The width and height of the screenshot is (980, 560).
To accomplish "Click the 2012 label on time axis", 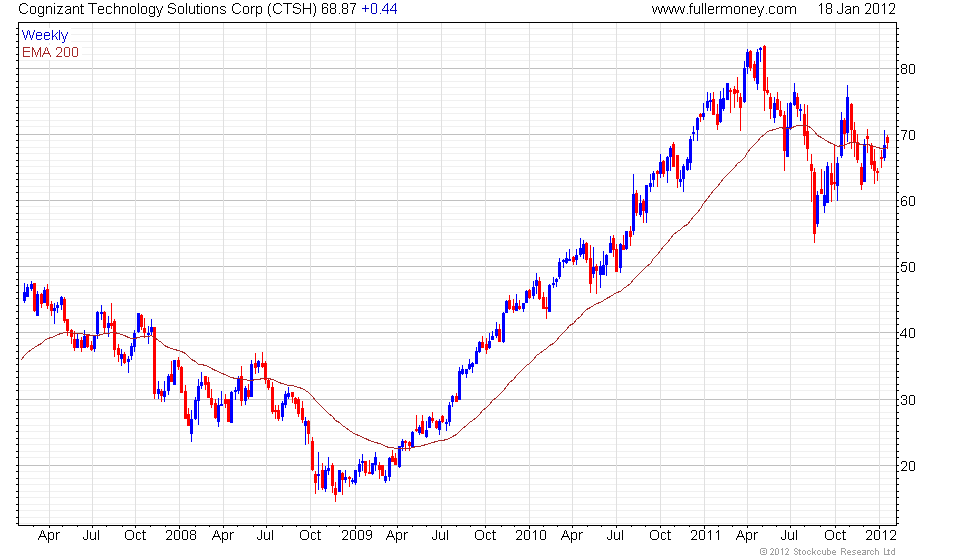I will 881,536.
